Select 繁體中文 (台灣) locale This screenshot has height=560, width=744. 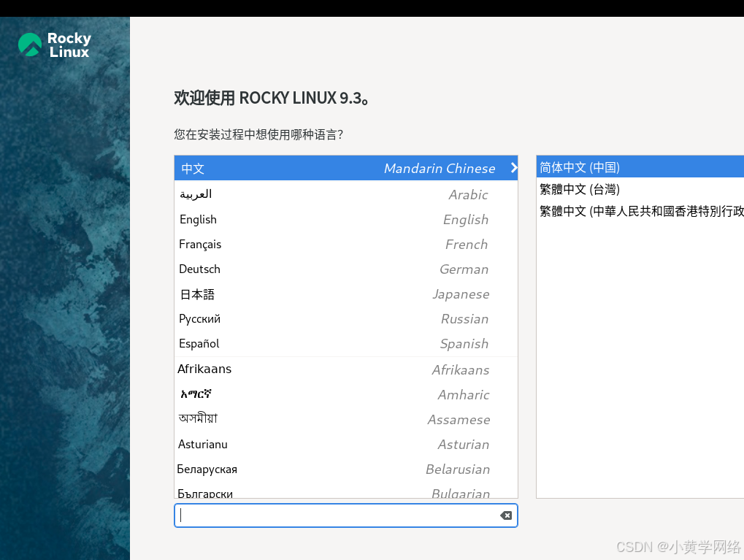640,189
